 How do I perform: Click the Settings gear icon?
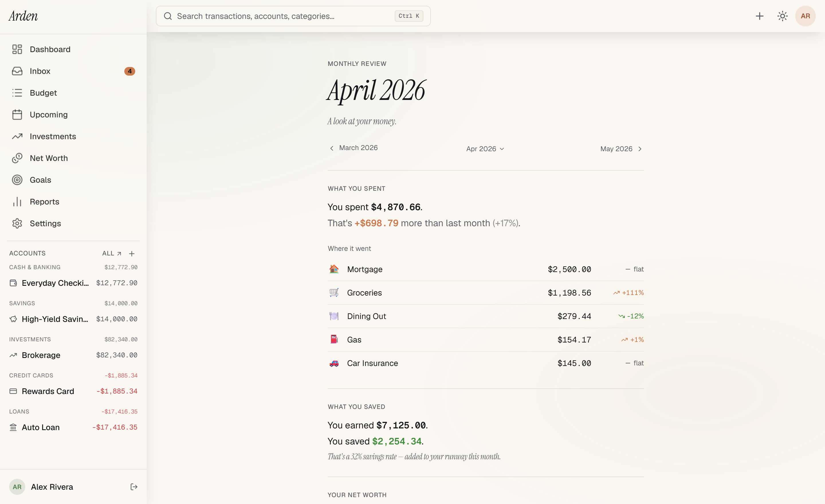click(17, 223)
